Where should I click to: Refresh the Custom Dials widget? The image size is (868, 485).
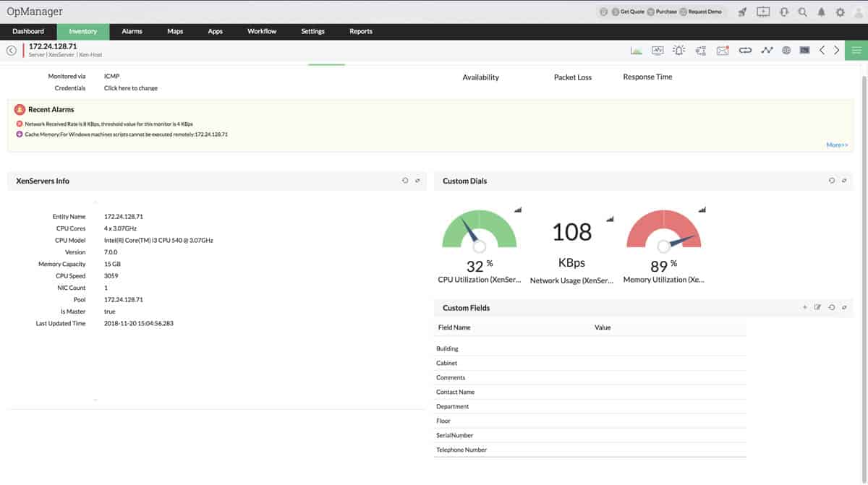pos(832,180)
